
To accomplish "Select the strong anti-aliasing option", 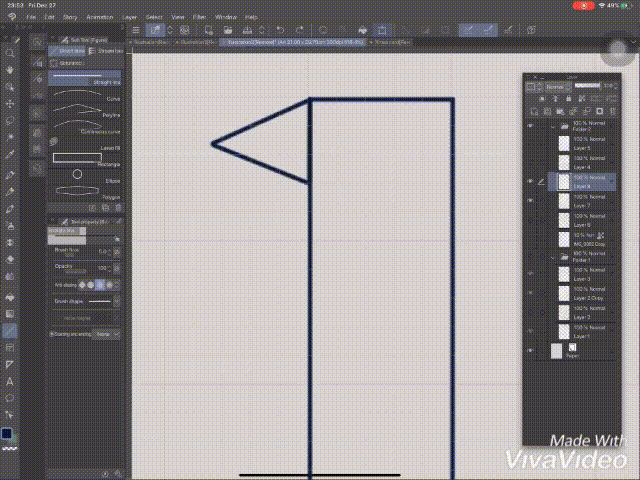I will (109, 285).
